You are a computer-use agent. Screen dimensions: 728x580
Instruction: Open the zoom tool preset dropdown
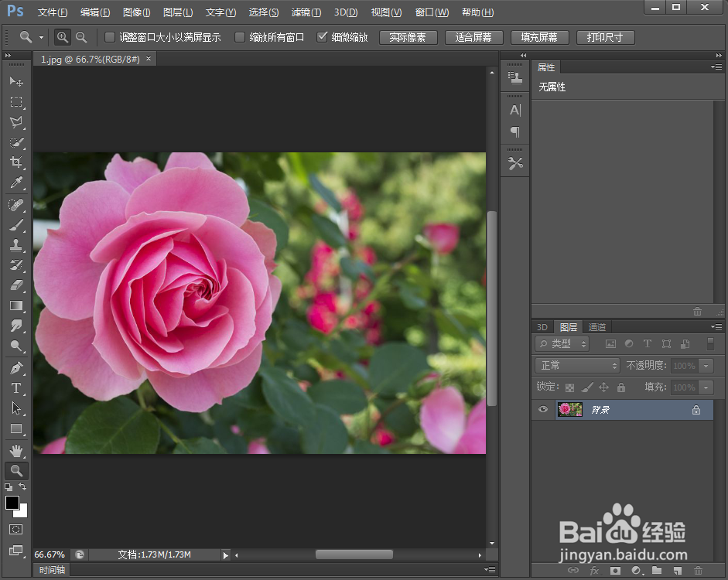41,37
